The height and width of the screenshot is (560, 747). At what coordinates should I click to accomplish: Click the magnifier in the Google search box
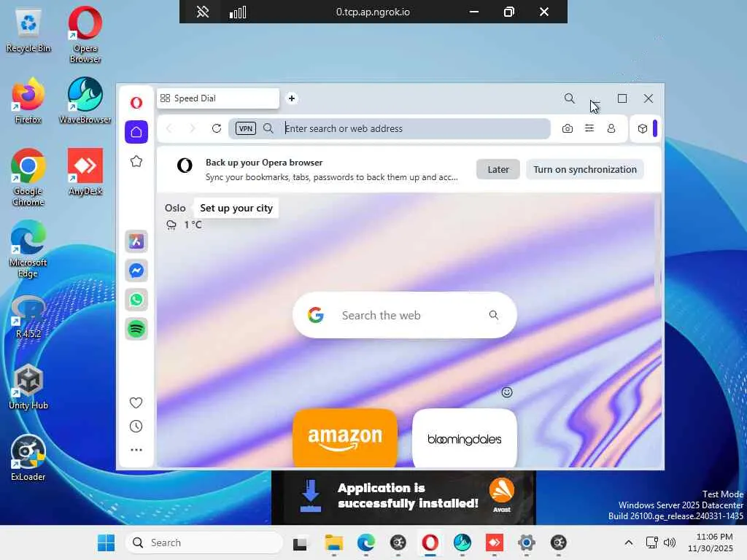pyautogui.click(x=494, y=315)
